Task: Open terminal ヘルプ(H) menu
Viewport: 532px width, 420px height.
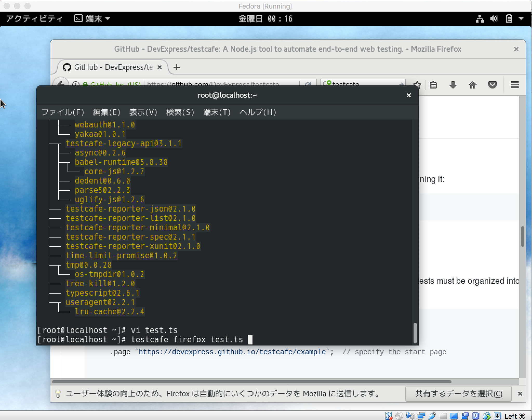Action: point(258,112)
